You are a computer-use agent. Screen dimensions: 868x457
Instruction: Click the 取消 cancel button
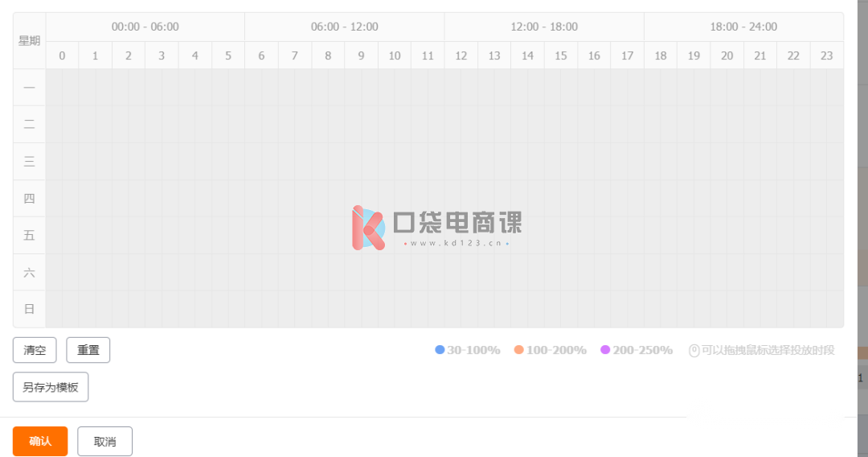(x=104, y=441)
